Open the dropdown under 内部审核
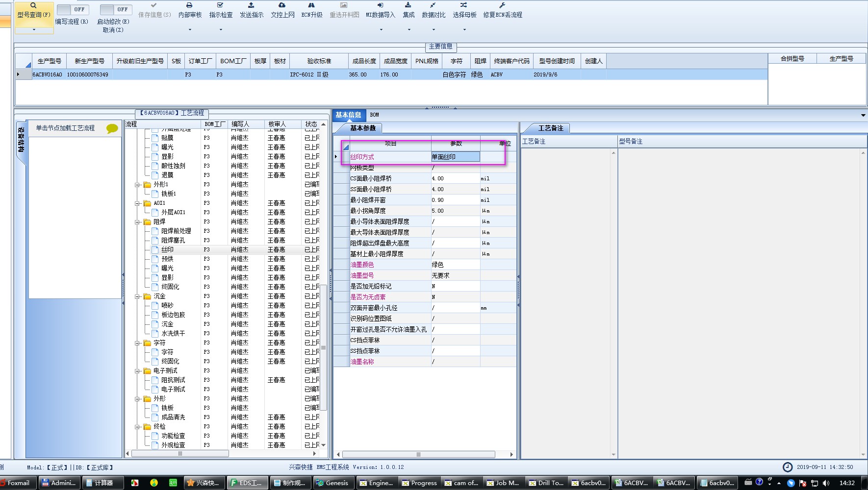This screenshot has width=868, height=490. 190,29
